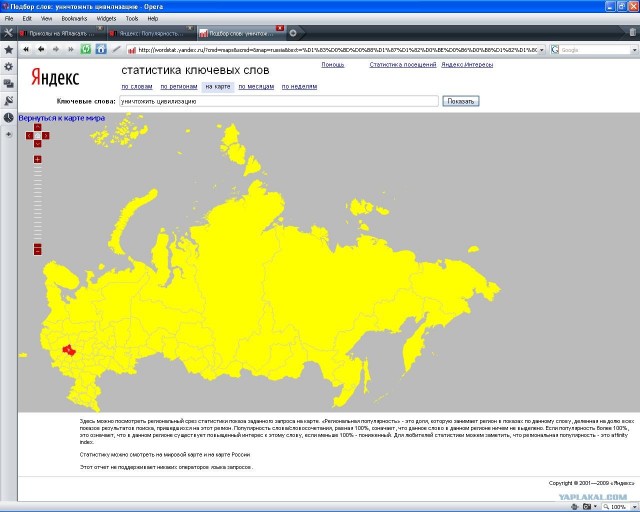Screen dimensions: 640x512
Task: Pan the map right
Action: [46, 136]
